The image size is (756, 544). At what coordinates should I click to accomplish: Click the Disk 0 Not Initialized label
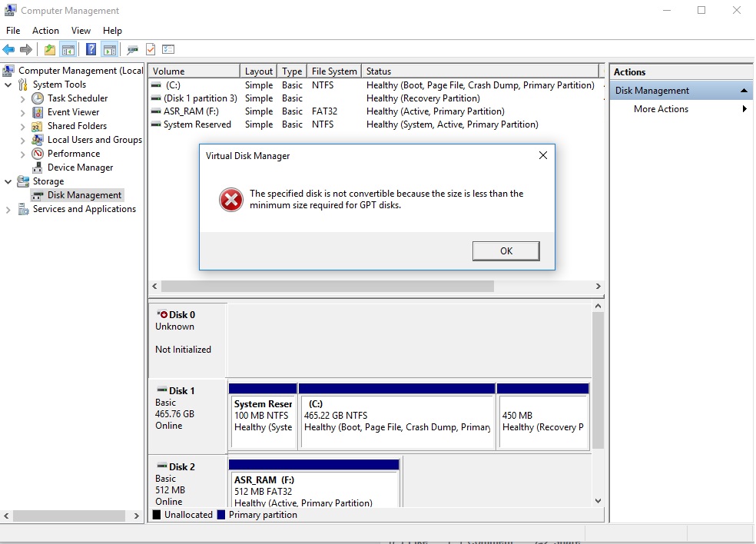pyautogui.click(x=183, y=350)
